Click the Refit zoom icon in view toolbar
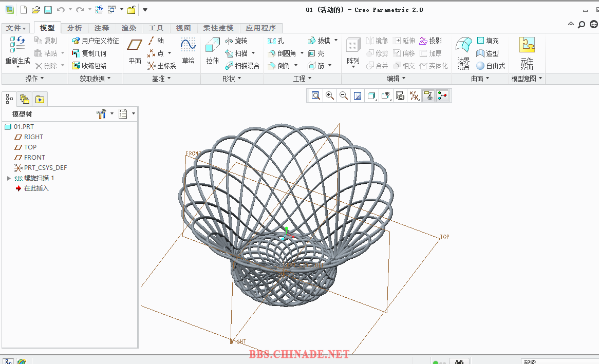Screen dimensions: 599x364 point(316,95)
